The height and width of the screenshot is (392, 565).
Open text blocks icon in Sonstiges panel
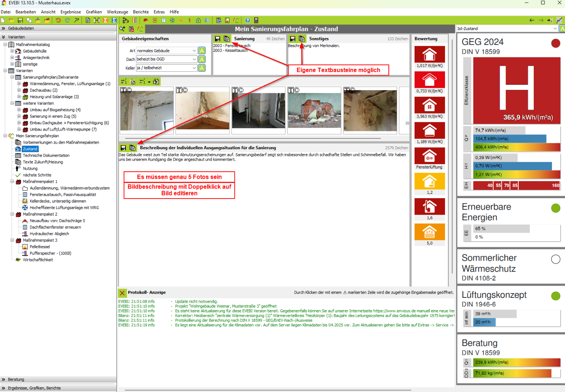click(x=302, y=39)
